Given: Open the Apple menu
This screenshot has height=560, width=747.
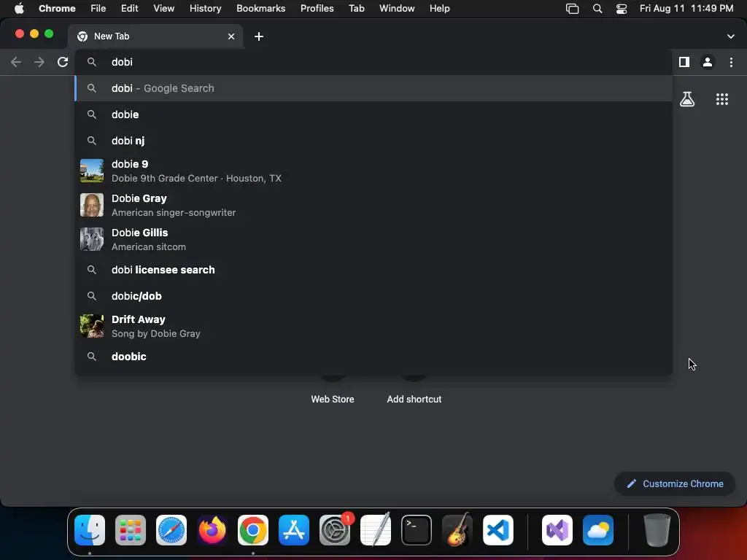Looking at the screenshot, I should pyautogui.click(x=19, y=8).
